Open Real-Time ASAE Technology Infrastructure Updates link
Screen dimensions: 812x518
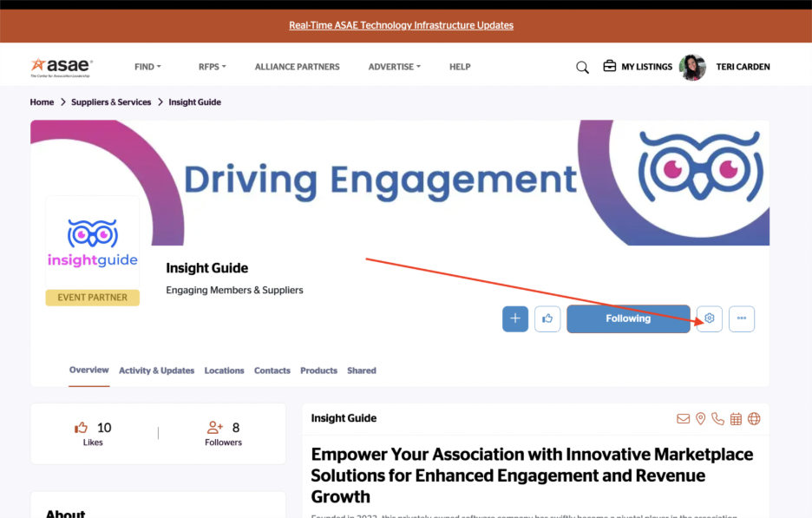(401, 25)
